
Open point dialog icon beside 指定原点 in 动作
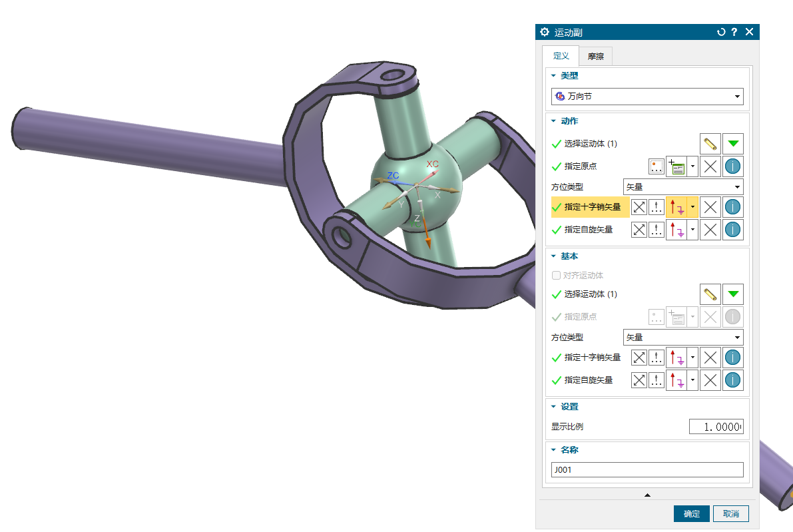pyautogui.click(x=657, y=166)
